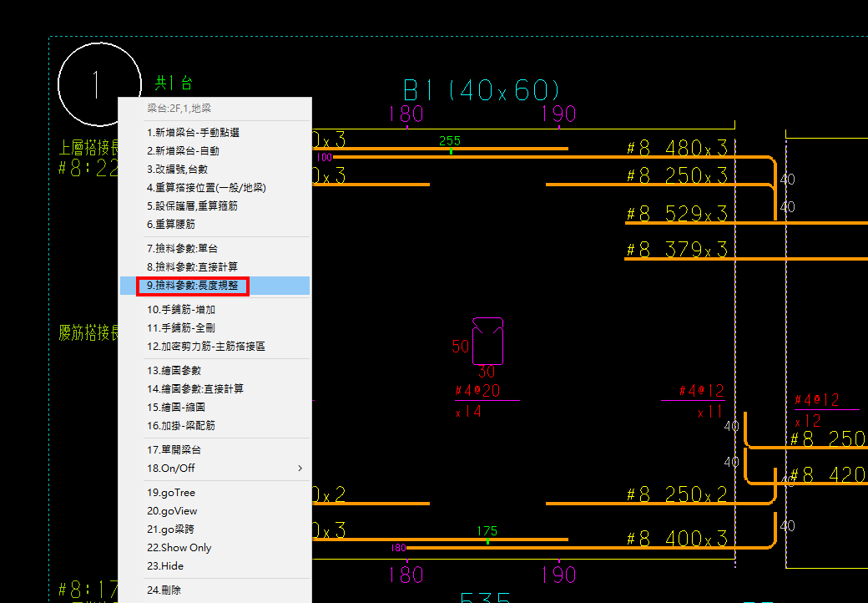Click stirrup label #4@20
868x603 pixels.
(477, 391)
